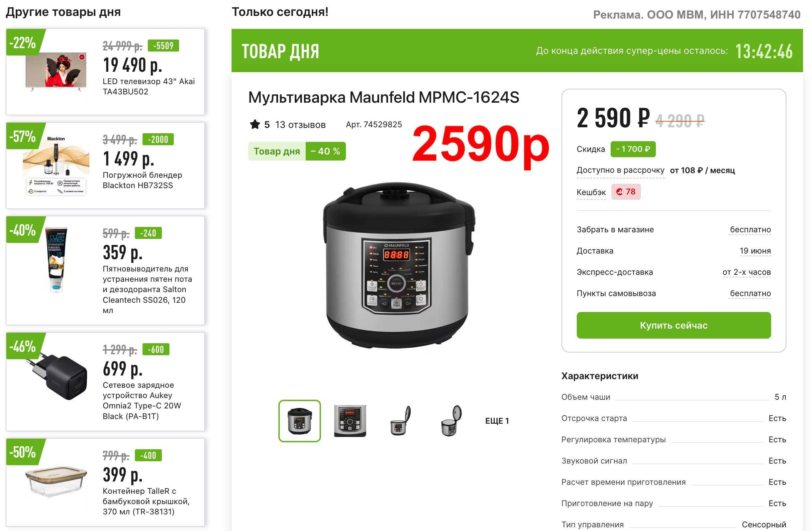Click the Мультиварка Maunfeld MPMC-1624S title
This screenshot has height=531, width=812.
click(383, 97)
